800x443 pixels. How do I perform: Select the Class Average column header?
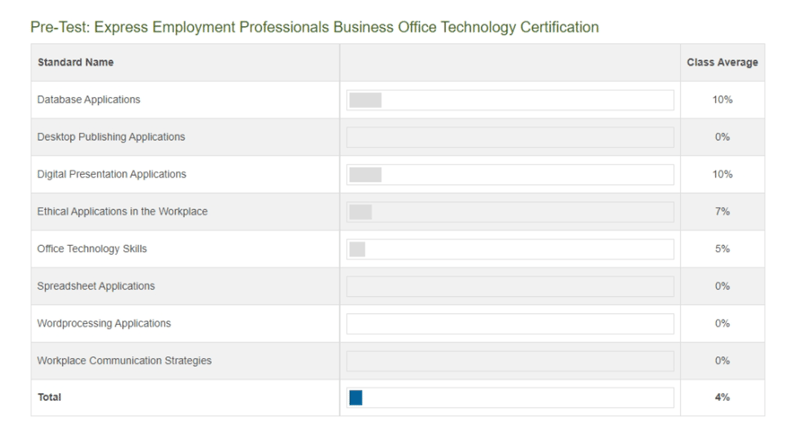pos(722,62)
